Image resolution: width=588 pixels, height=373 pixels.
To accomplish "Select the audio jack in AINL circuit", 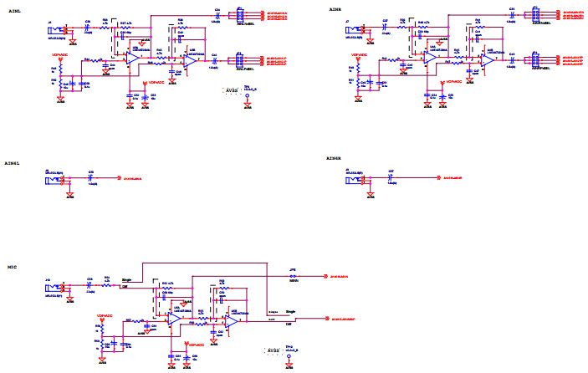I will (57, 30).
